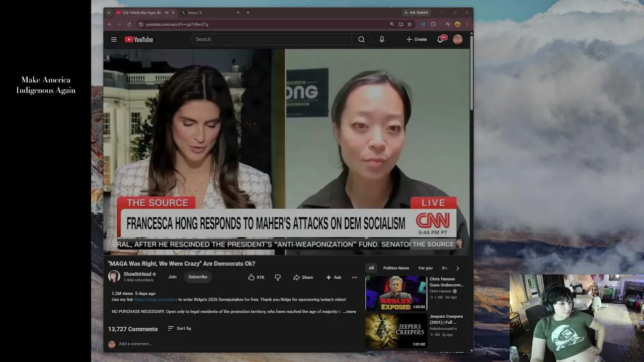644x362 pixels.
Task: Open the zoom magnifier icon in address bar
Action: click(391, 24)
